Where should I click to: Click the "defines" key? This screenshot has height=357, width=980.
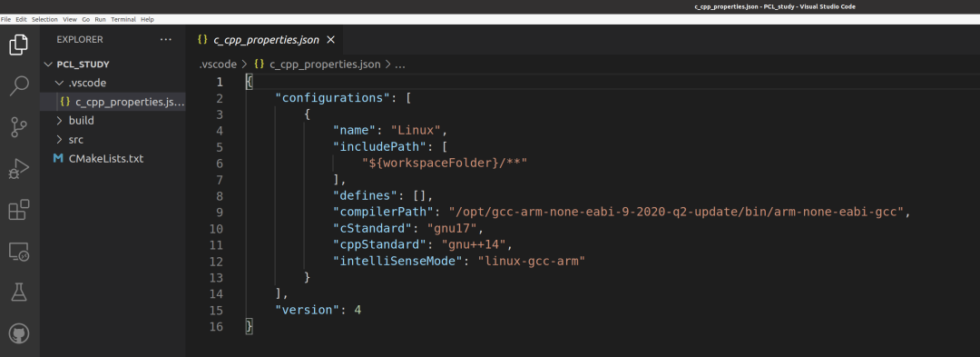(x=366, y=195)
